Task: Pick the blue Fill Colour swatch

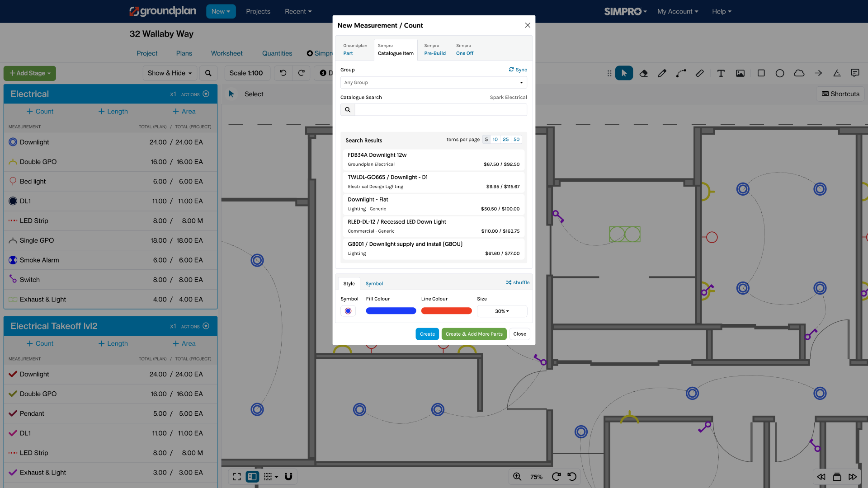Action: coord(391,311)
